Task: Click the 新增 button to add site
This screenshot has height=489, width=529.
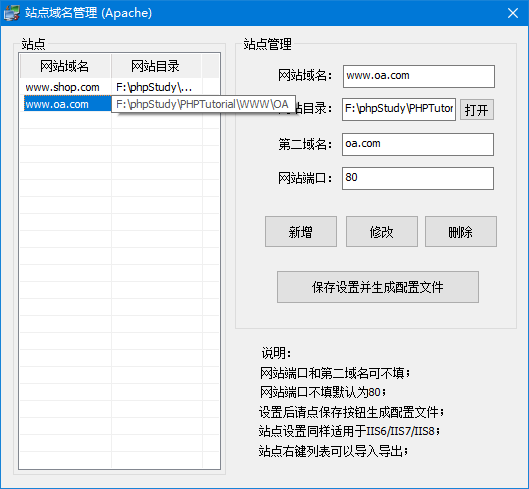Action: coord(301,232)
